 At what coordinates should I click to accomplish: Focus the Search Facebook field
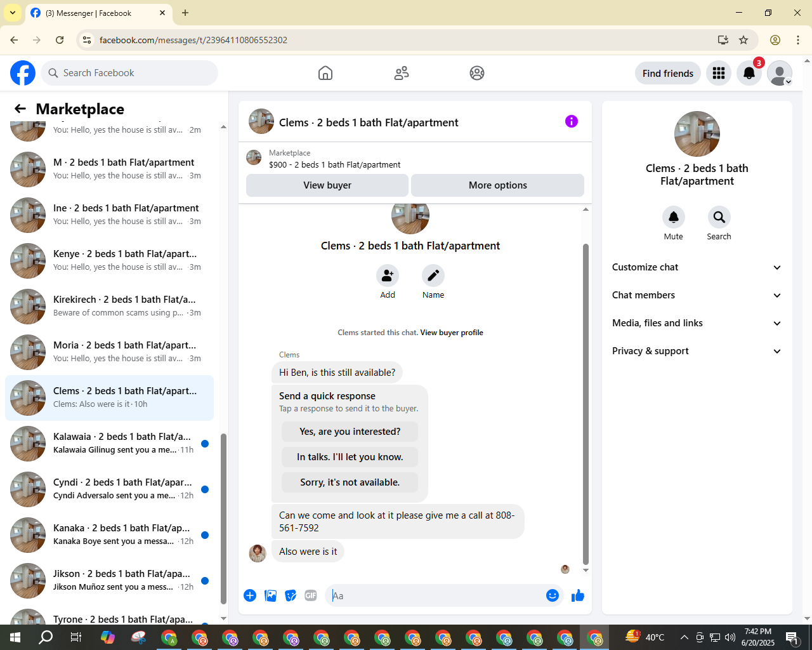click(129, 73)
